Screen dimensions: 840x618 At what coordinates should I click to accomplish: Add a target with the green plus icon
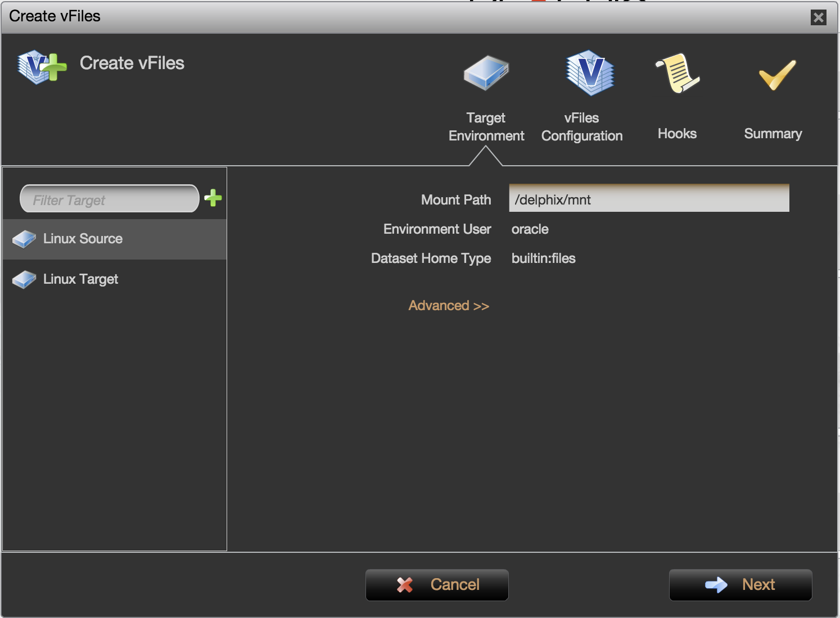click(x=213, y=198)
